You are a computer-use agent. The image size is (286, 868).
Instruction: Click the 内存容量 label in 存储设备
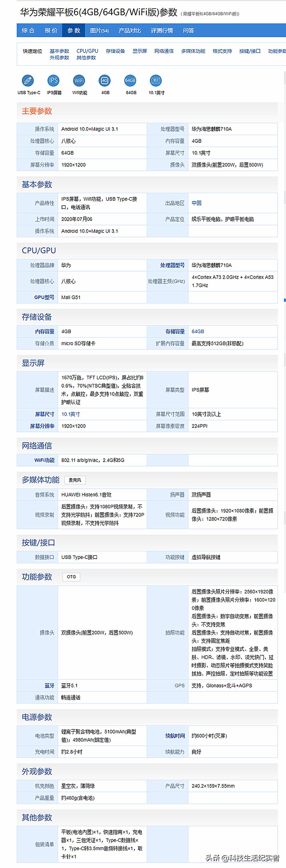44,332
